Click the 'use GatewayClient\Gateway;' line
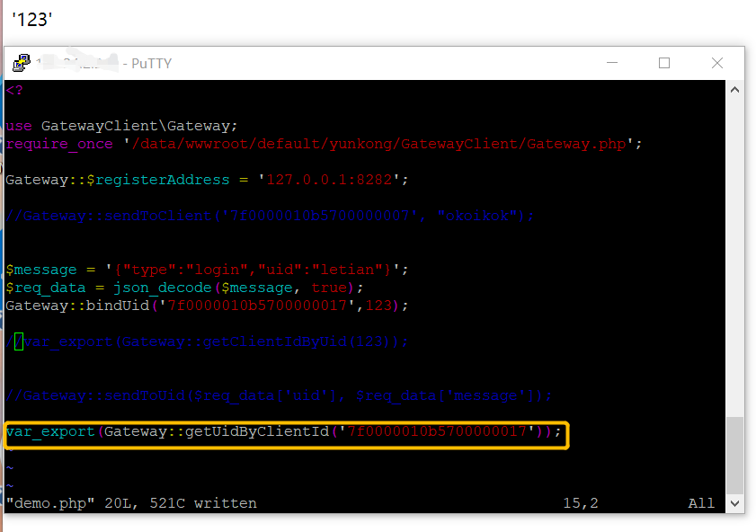 (121, 126)
